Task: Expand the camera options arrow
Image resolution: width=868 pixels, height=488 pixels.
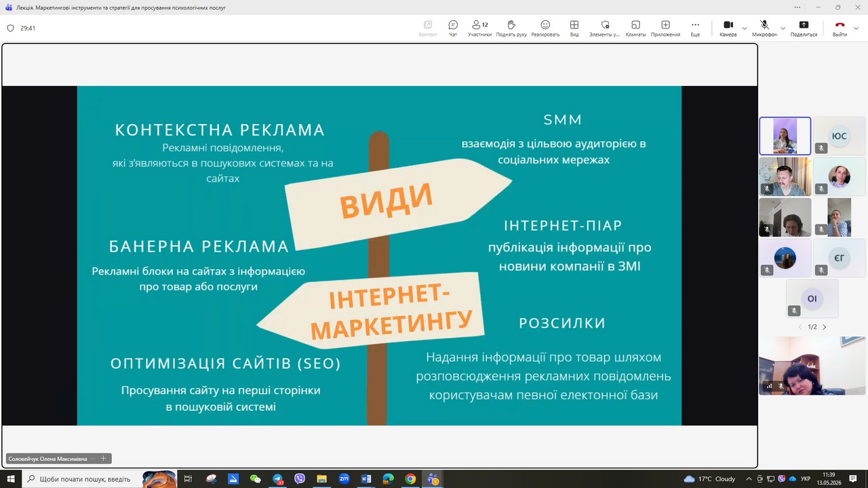Action: (745, 28)
